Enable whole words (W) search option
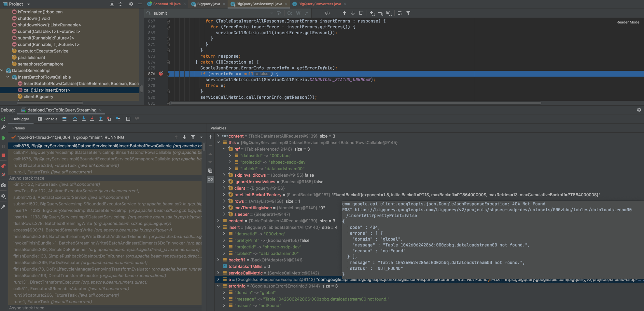 click(x=298, y=13)
